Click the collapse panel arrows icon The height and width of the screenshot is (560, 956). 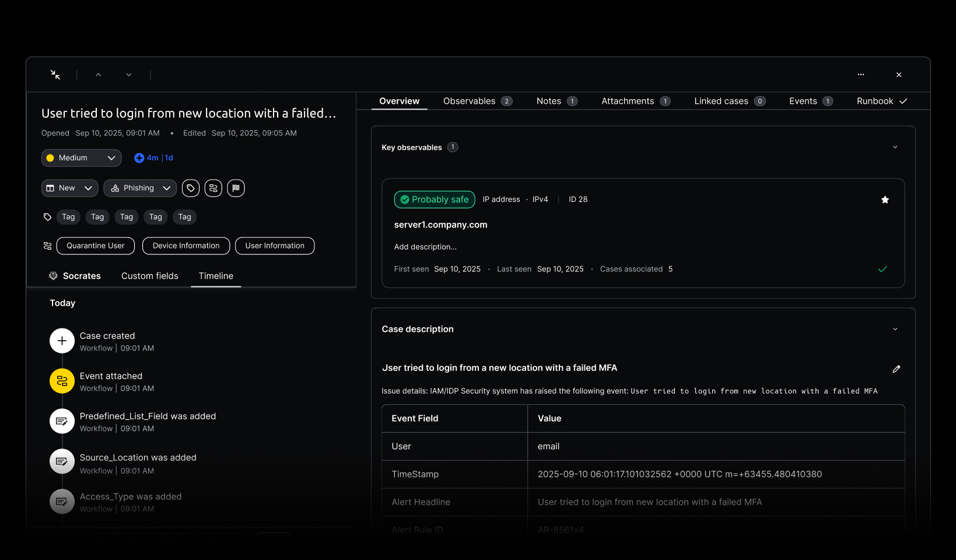pyautogui.click(x=55, y=75)
